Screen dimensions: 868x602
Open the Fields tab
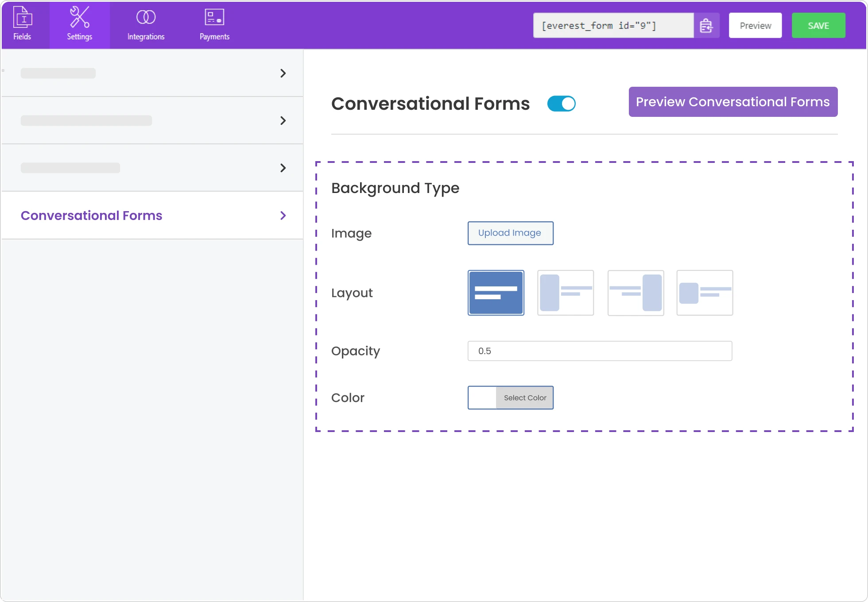(23, 24)
